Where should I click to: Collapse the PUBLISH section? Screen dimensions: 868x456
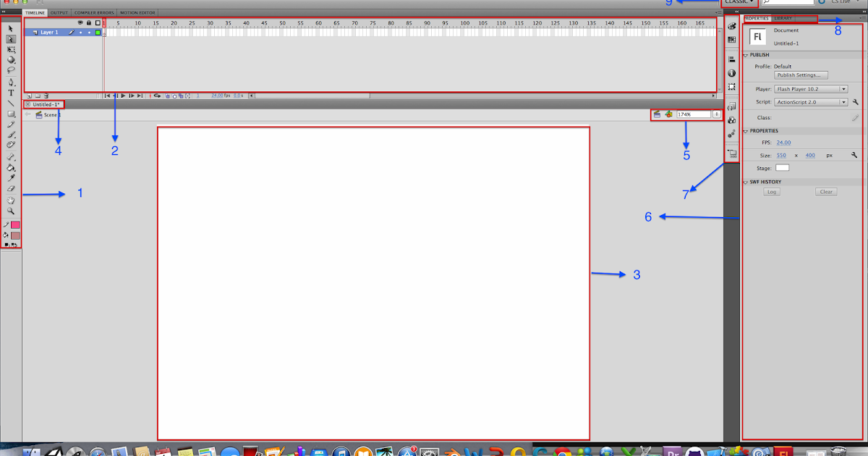coord(747,54)
